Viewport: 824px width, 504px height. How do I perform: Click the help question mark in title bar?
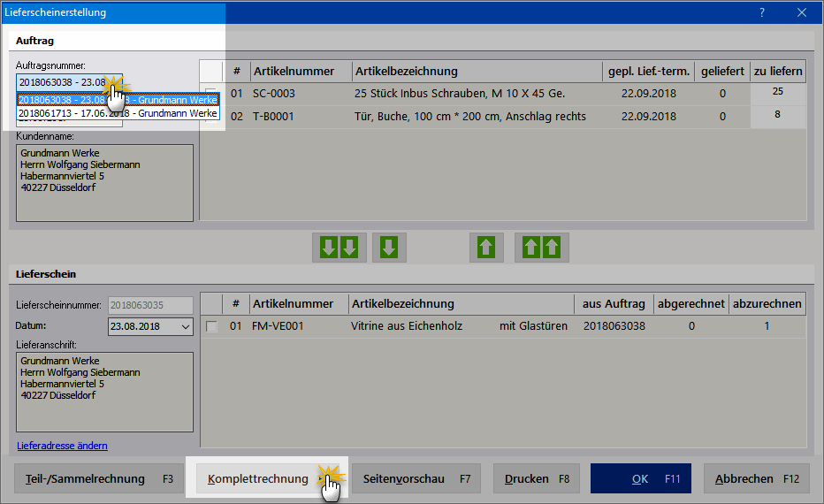762,12
